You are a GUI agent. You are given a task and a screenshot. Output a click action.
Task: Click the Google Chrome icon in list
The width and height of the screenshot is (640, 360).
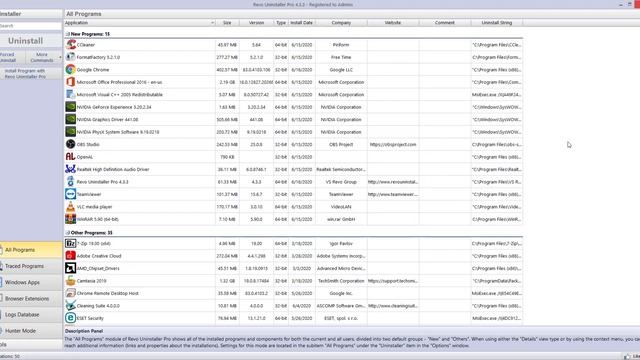[71, 69]
